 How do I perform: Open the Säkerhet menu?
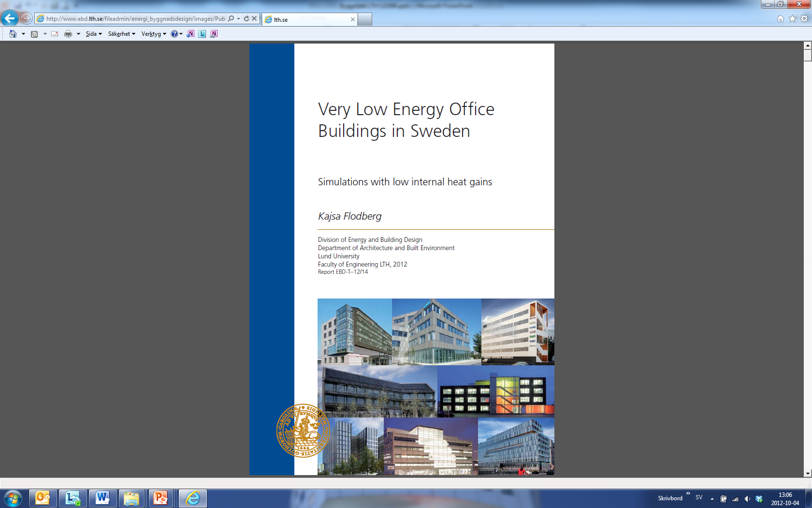coord(121,34)
